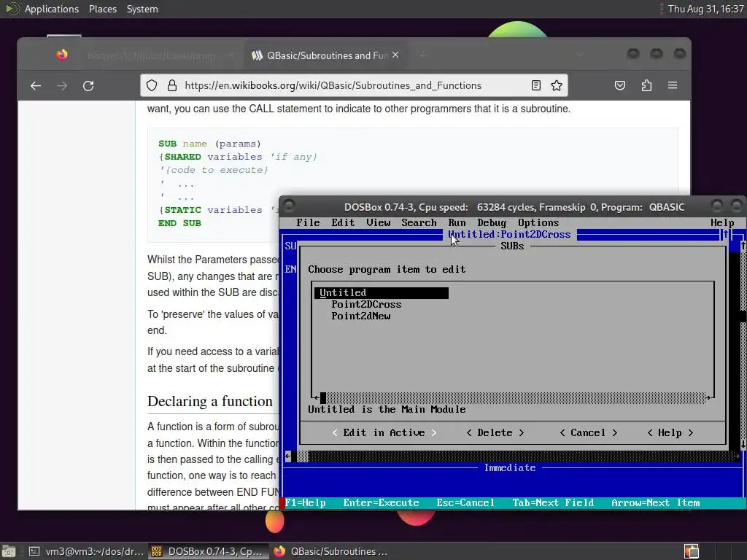Open the Places menu in top panel

(x=103, y=9)
